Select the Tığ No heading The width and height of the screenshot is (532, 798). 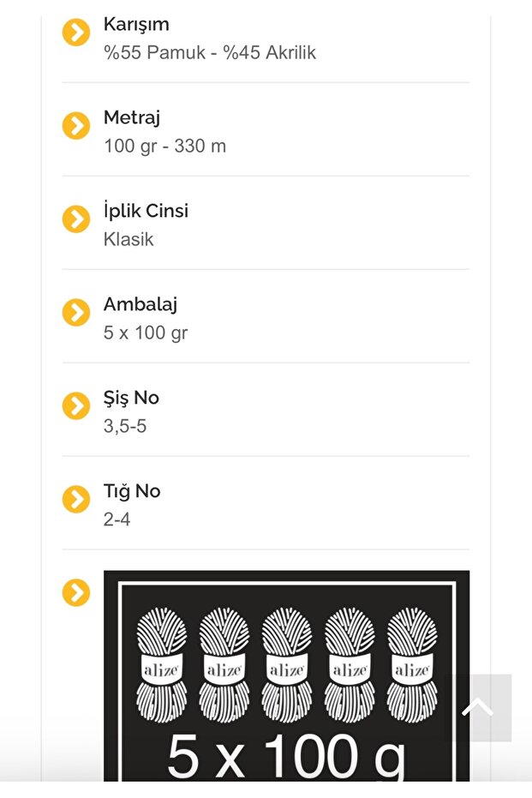(132, 491)
